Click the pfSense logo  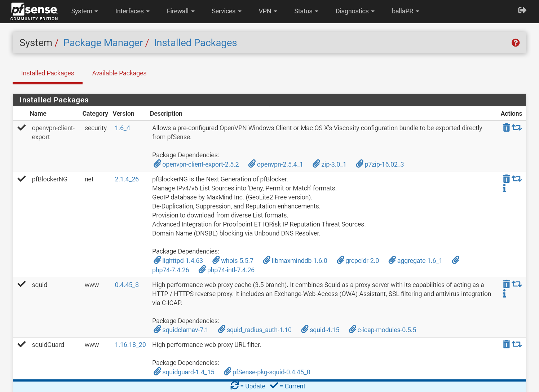pos(34,11)
